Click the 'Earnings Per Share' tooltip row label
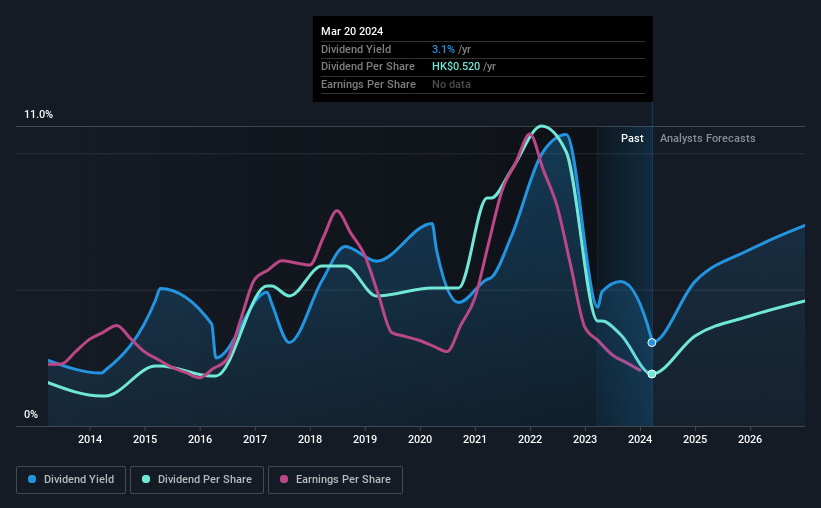This screenshot has height=508, width=821. pyautogui.click(x=368, y=84)
